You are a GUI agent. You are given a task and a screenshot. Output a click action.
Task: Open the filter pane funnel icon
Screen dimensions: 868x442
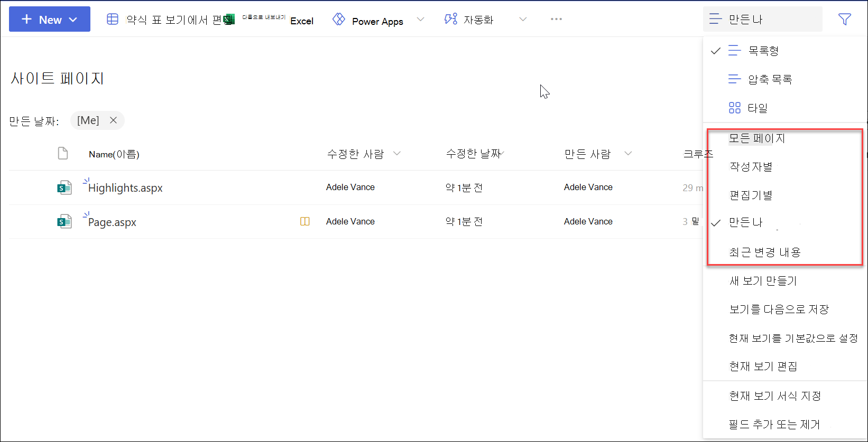pyautogui.click(x=845, y=20)
